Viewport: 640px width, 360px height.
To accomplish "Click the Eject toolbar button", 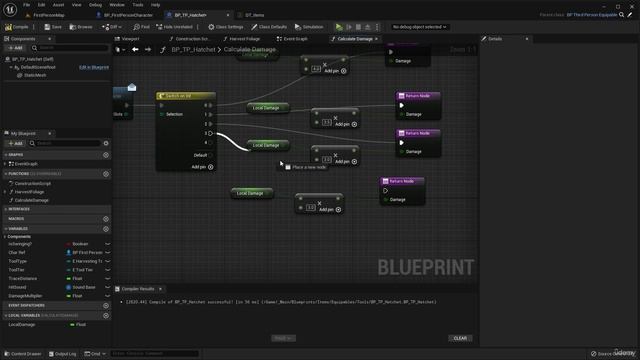I will (368, 27).
